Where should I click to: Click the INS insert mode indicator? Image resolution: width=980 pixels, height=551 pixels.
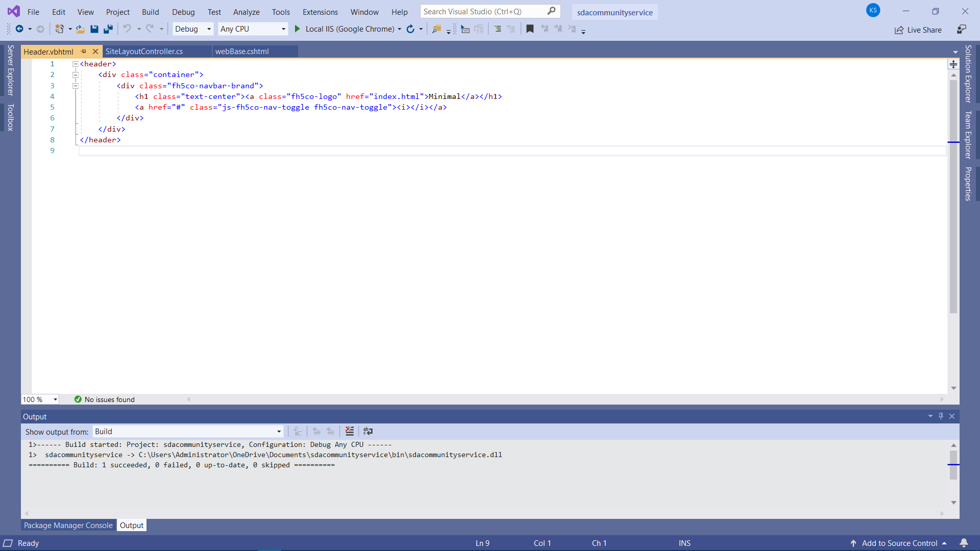[x=684, y=543]
